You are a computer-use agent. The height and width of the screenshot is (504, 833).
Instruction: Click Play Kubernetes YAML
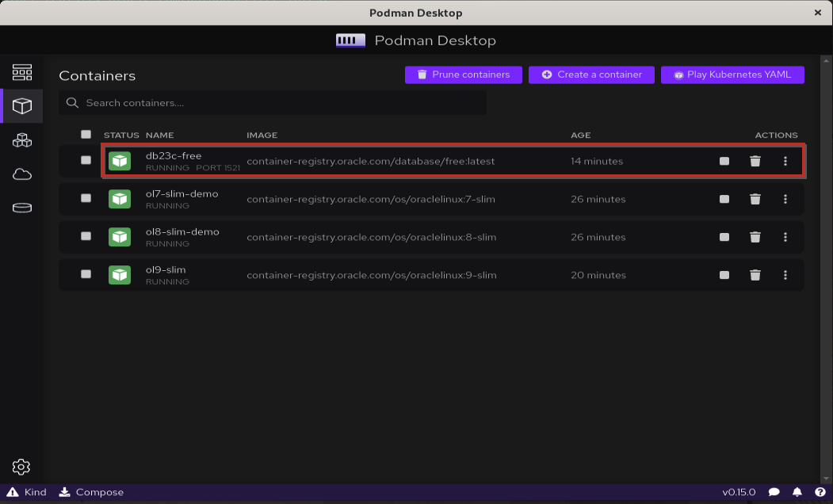(732, 74)
